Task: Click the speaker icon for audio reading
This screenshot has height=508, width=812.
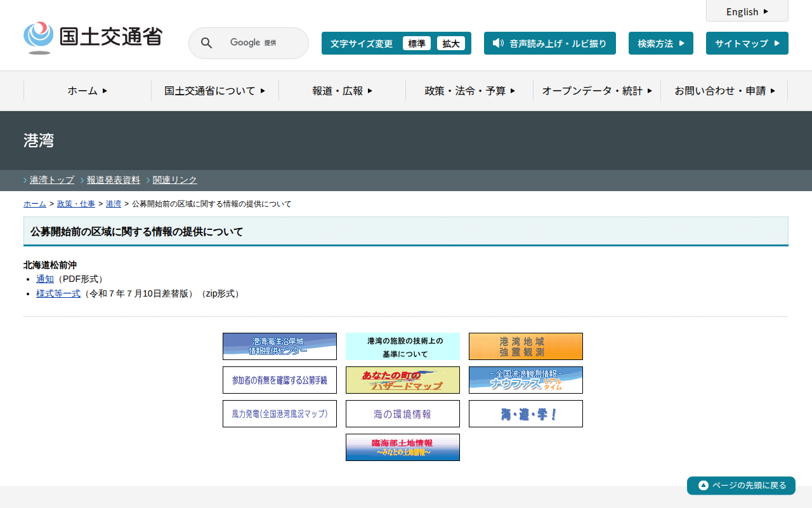Action: pos(498,43)
